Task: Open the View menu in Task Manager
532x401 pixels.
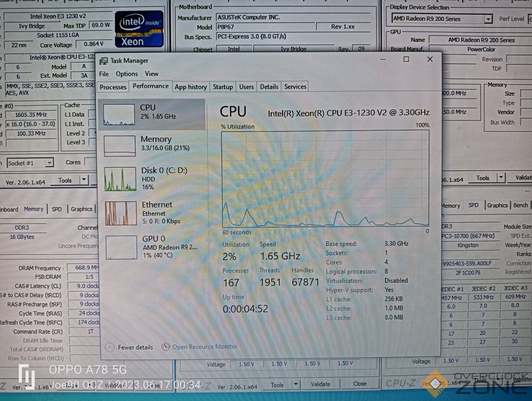Action: (152, 74)
